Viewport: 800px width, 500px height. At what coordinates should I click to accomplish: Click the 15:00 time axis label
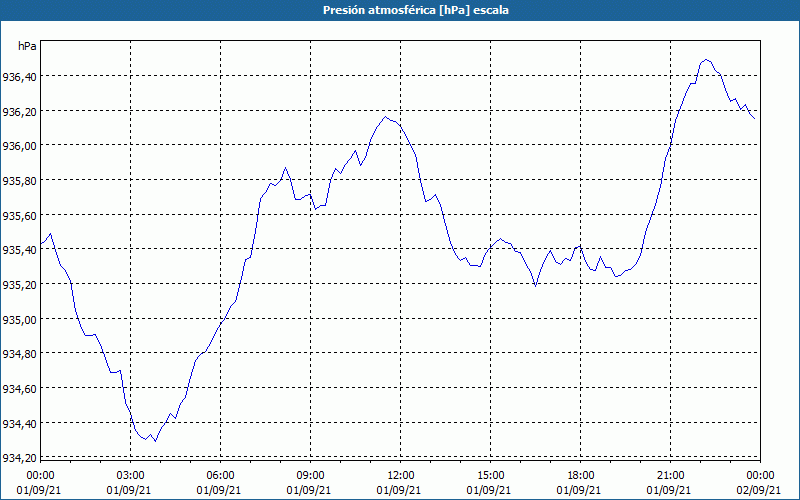490,476
